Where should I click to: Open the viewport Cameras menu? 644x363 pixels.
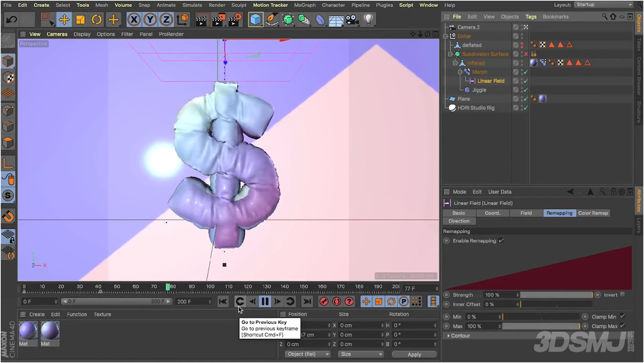pyautogui.click(x=57, y=34)
